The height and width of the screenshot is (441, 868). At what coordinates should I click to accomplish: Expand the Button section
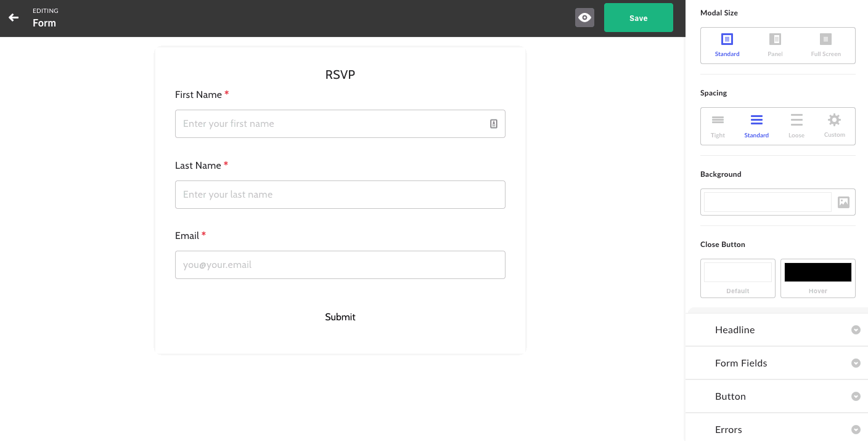click(x=777, y=396)
